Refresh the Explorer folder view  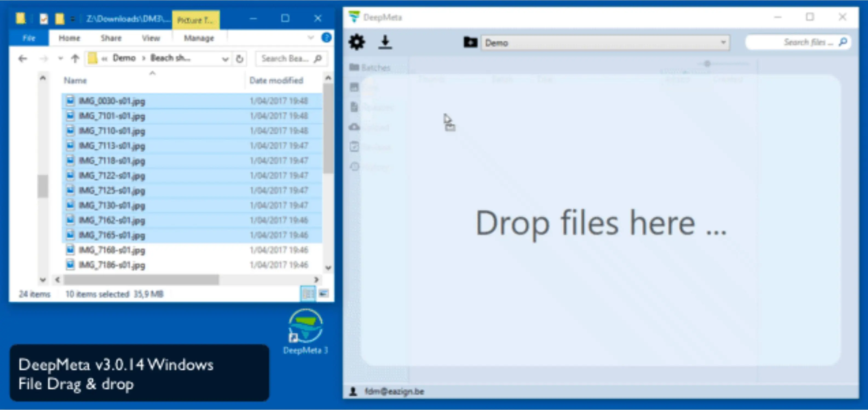[x=240, y=59]
